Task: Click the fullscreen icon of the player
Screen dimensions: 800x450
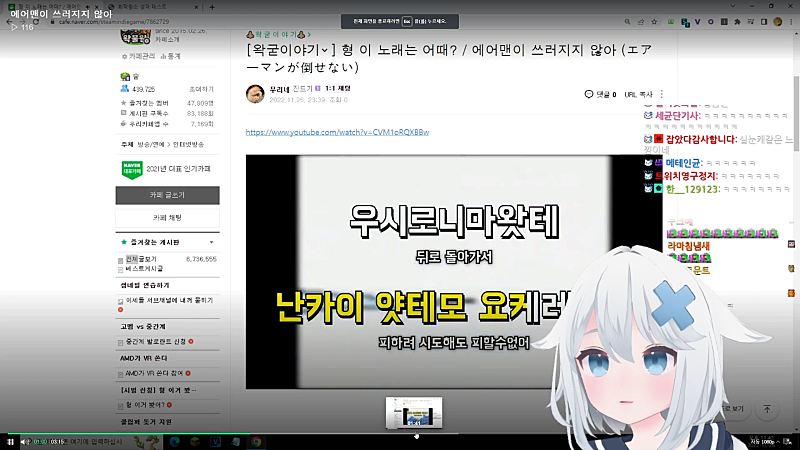Action: [788, 442]
